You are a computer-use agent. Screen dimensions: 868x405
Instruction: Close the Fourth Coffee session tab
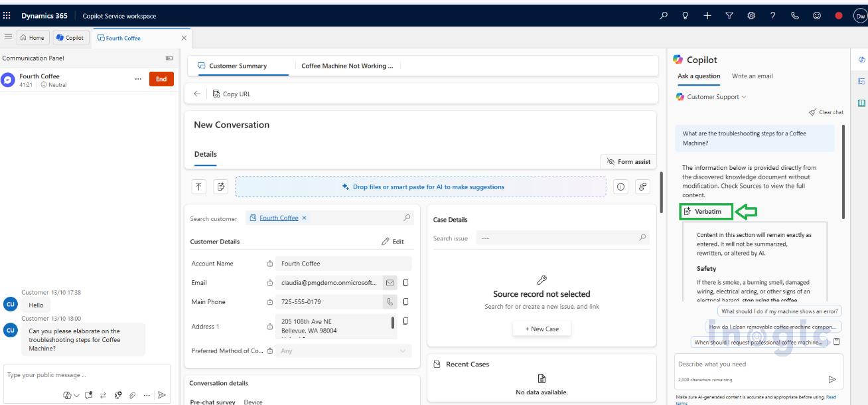click(x=184, y=38)
